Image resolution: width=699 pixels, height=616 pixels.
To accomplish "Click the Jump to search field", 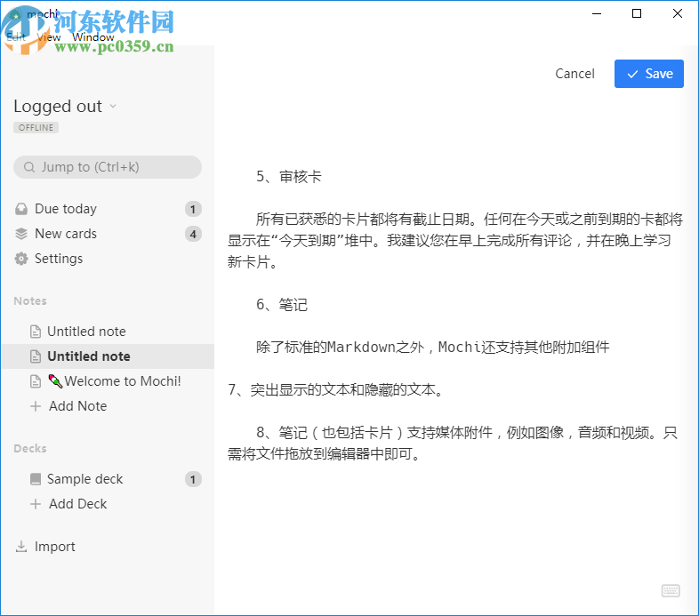I will tap(108, 167).
